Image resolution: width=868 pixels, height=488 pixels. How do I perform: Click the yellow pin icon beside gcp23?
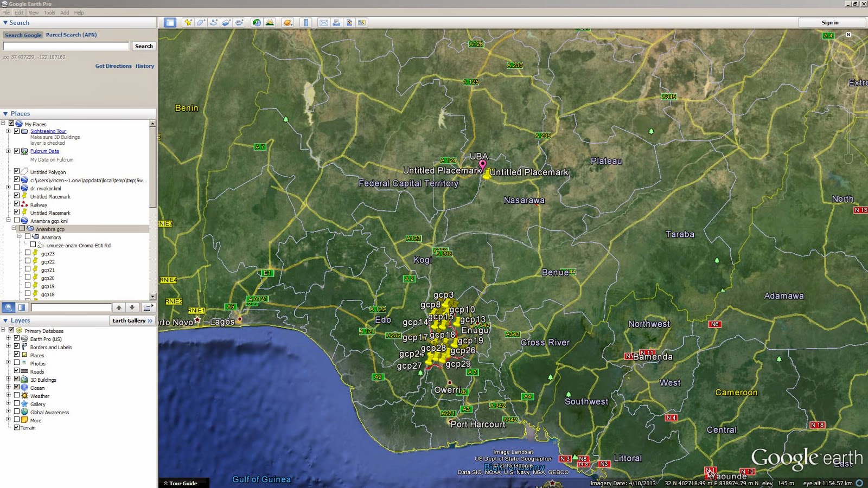pos(35,253)
